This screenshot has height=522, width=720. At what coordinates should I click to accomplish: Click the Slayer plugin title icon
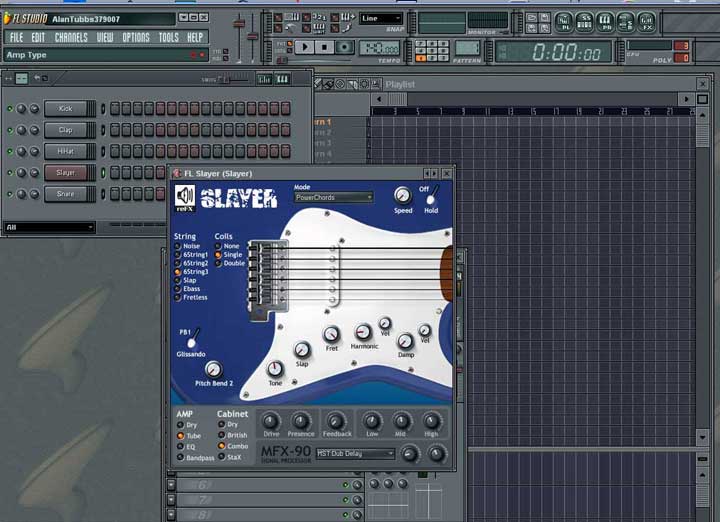177,174
